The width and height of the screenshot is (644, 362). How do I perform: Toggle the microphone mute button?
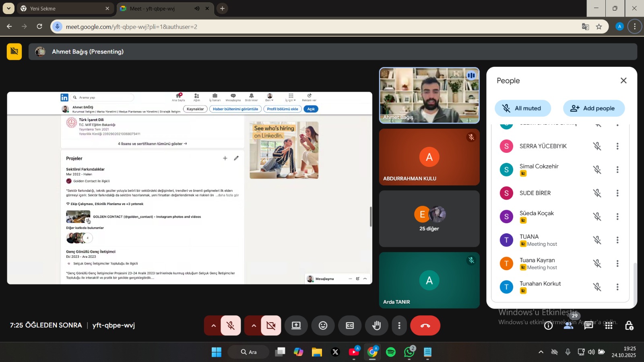pyautogui.click(x=231, y=326)
